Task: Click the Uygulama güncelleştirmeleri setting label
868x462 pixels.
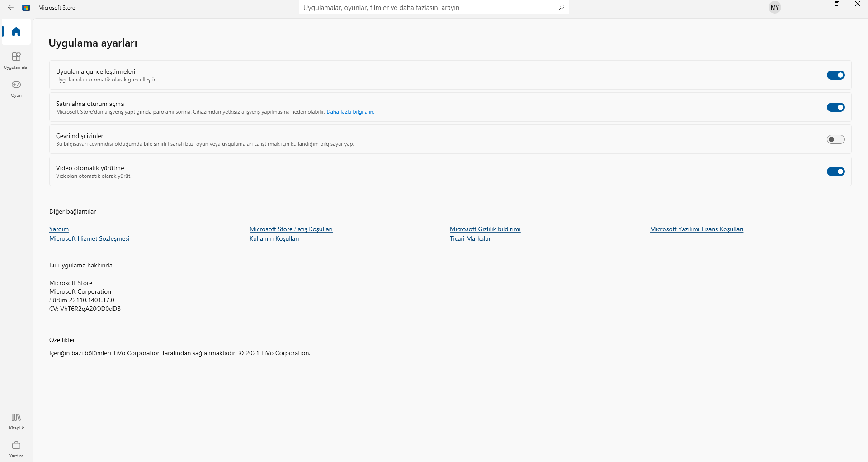Action: pos(96,71)
